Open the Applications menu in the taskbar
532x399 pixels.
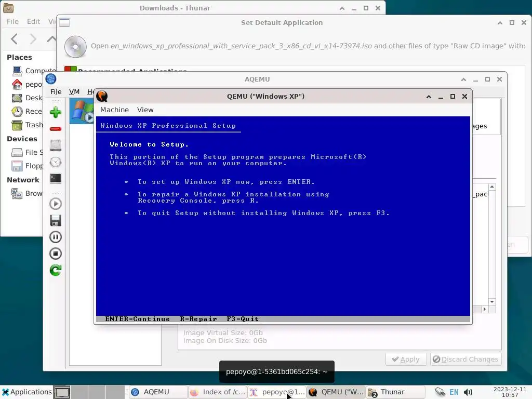[x=26, y=392]
